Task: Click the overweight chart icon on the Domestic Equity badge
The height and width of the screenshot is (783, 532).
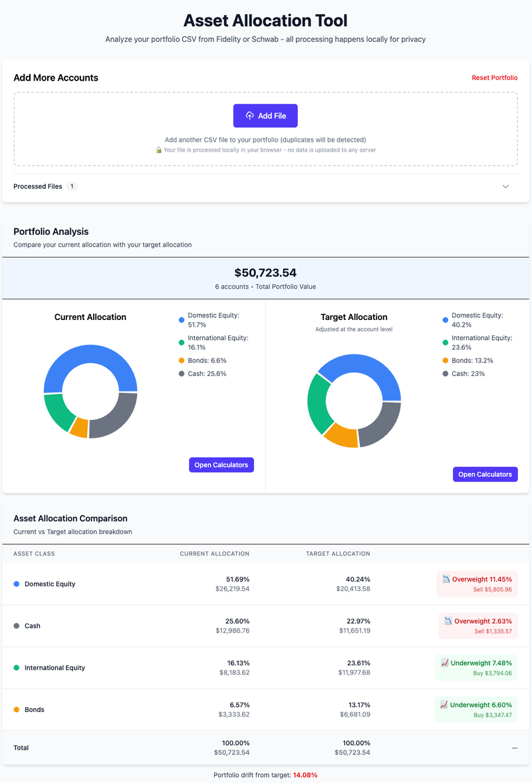Action: 447,579
